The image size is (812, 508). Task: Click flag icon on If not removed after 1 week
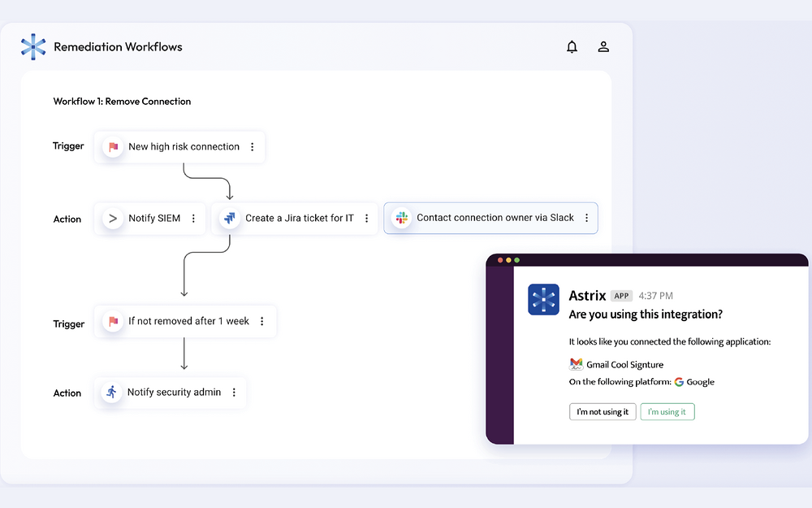113,321
